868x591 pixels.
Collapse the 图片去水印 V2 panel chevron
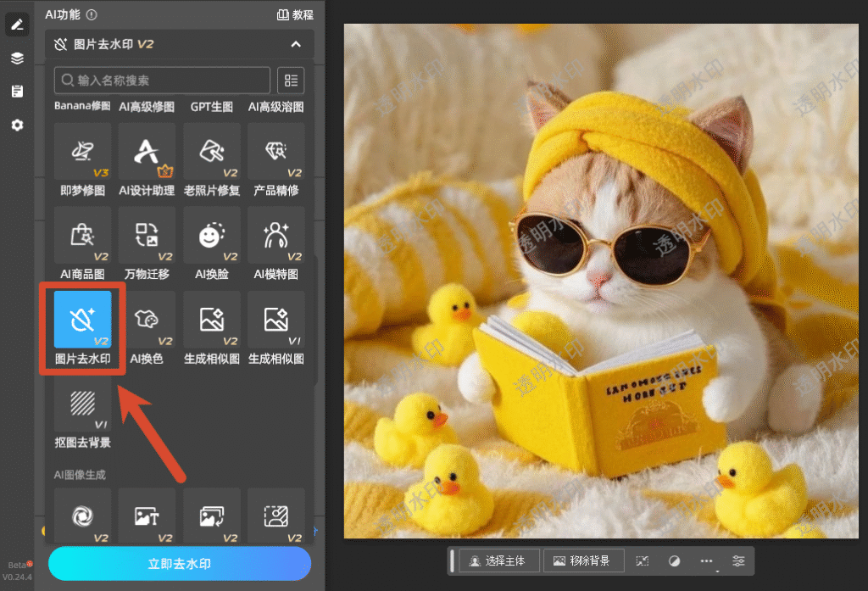296,44
